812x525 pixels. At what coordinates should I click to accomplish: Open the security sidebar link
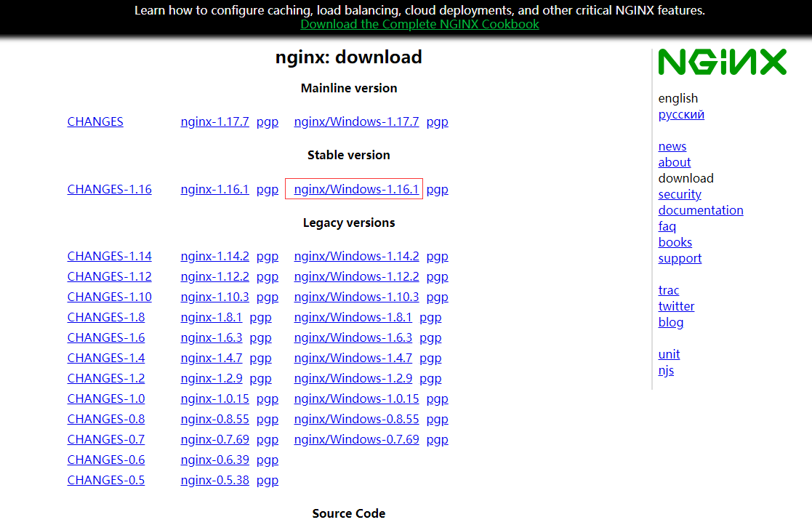(680, 194)
